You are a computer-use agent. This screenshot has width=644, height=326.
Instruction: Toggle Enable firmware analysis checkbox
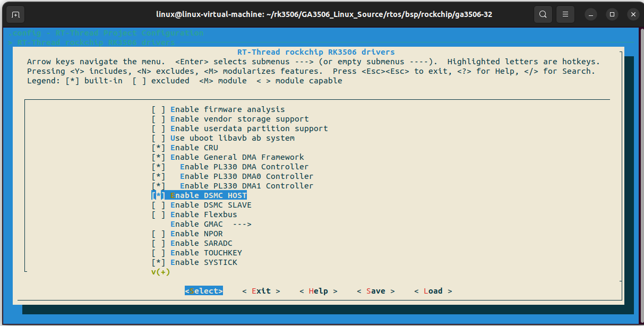tap(158, 109)
